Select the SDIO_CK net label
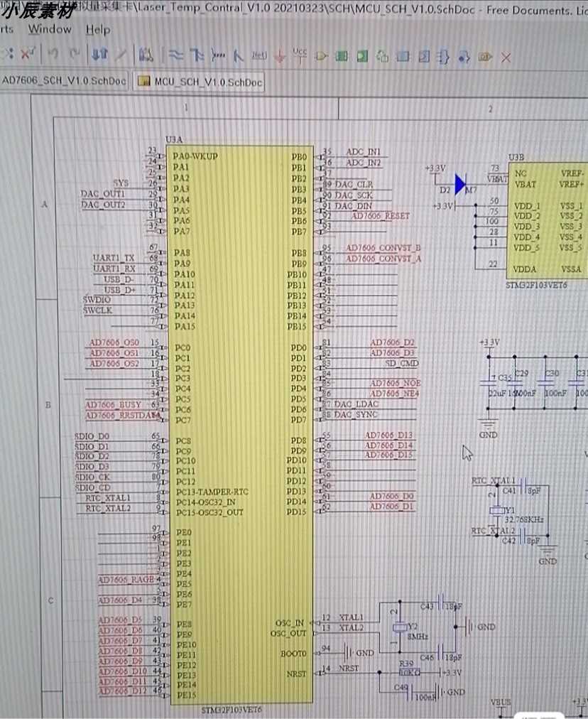Viewport: 588px width, 719px height. (92, 477)
